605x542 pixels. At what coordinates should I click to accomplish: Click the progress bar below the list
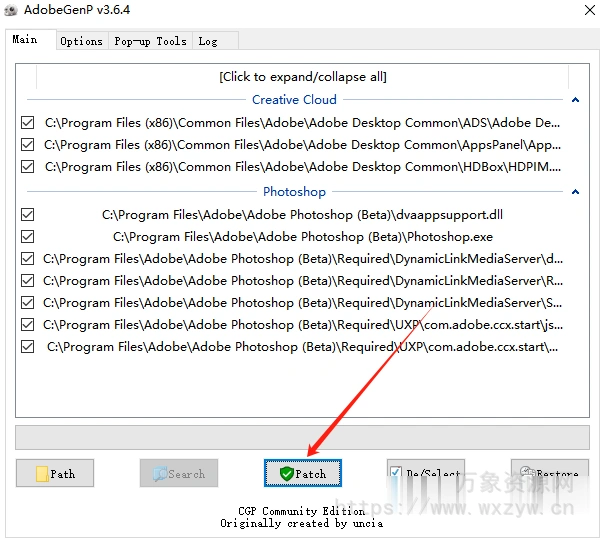(x=302, y=437)
